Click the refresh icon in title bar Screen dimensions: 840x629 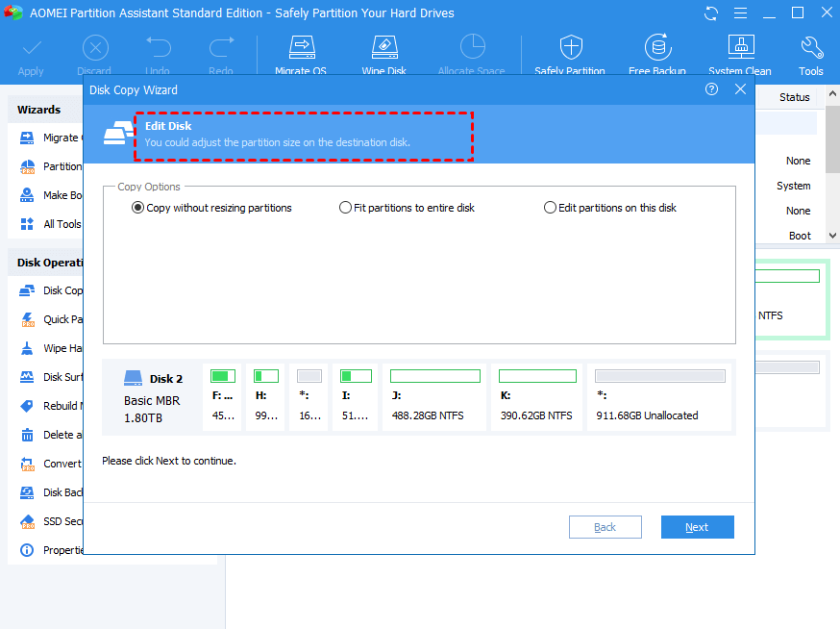click(x=711, y=13)
